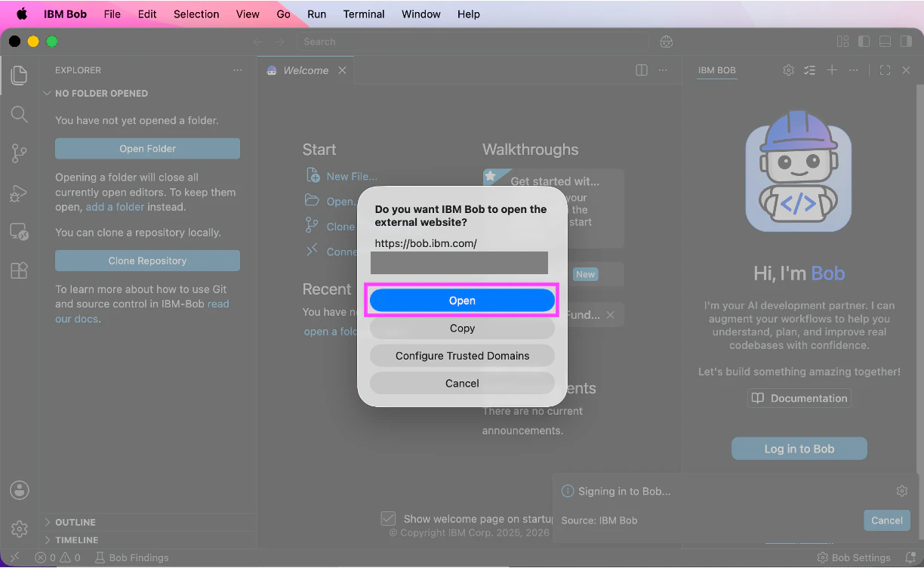Click forward navigation arrow in title bar

pyautogui.click(x=280, y=42)
